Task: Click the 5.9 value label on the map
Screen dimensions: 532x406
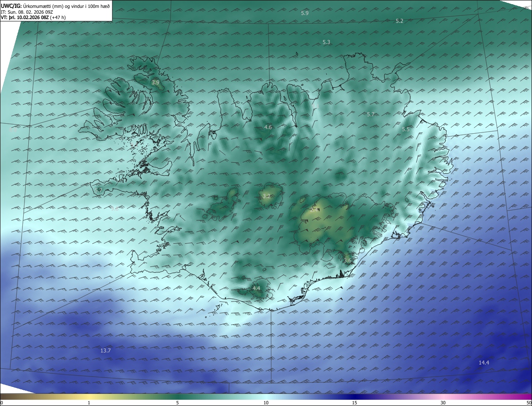Action: (x=305, y=13)
